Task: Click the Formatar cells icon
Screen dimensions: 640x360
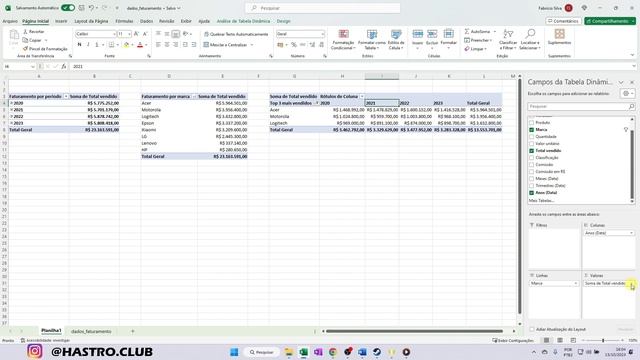Action: tap(448, 34)
